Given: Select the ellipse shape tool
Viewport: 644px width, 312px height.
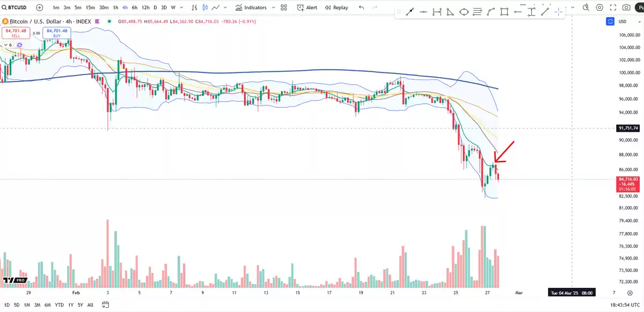Looking at the screenshot, I should point(464,12).
